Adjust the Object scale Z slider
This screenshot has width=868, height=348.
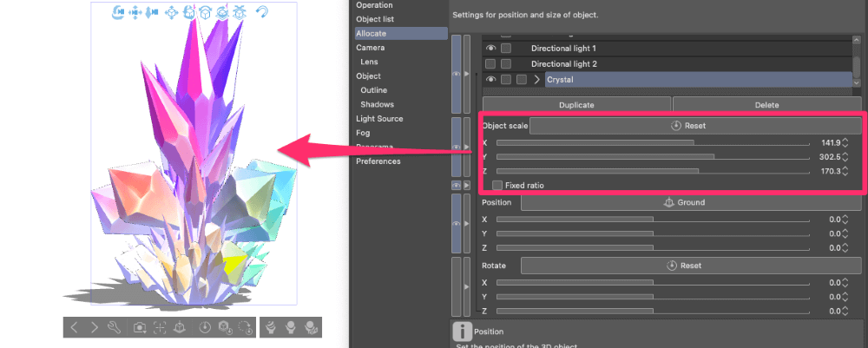coord(653,172)
